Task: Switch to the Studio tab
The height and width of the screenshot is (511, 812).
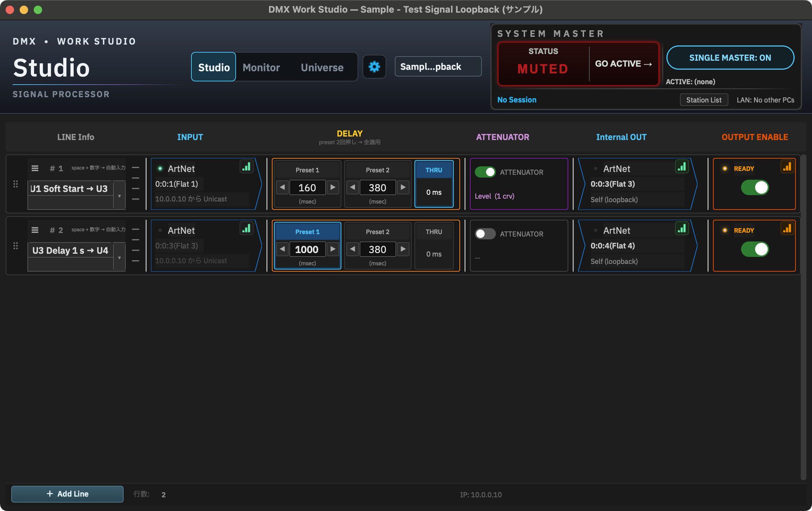Action: point(214,67)
